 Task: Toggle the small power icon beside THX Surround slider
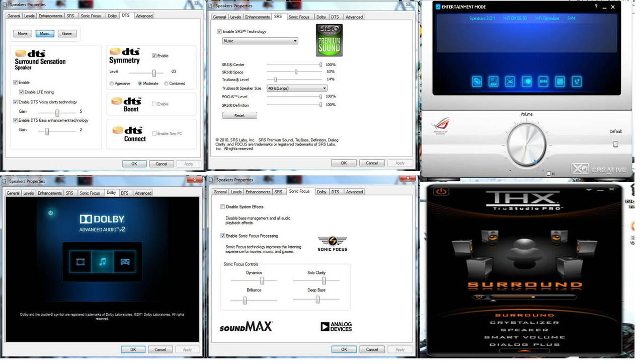pos(479,297)
